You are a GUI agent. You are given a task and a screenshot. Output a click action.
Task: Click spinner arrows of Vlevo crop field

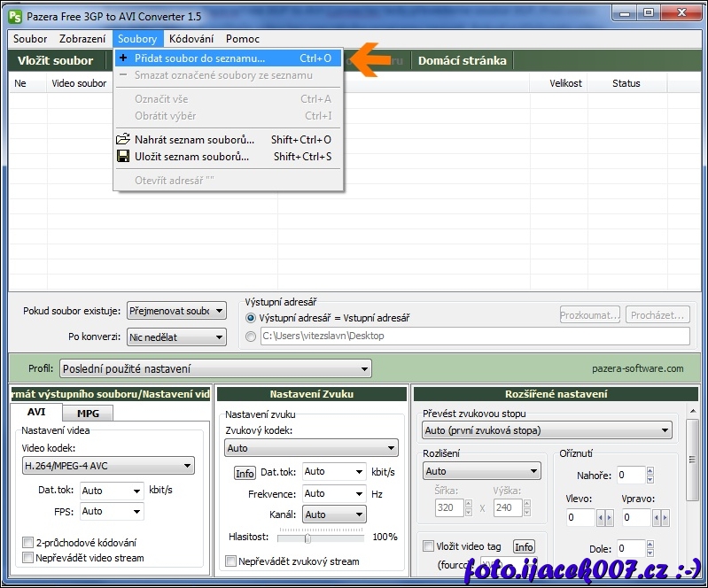[x=605, y=517]
